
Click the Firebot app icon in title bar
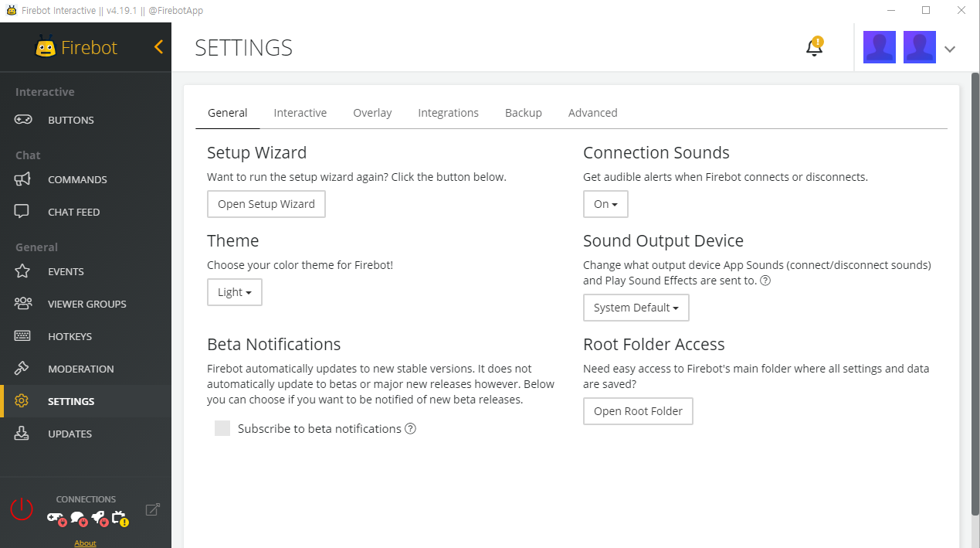pyautogui.click(x=11, y=11)
